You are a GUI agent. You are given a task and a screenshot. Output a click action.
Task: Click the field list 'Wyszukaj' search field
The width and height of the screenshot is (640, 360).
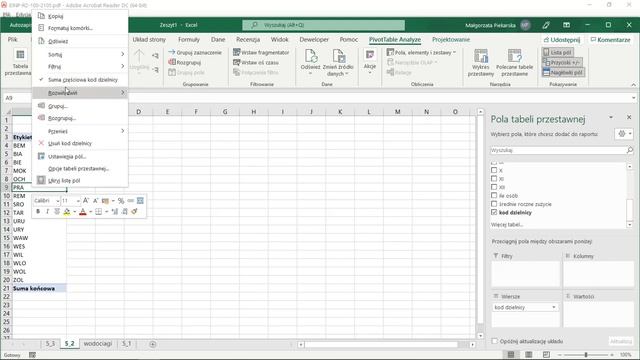point(558,150)
